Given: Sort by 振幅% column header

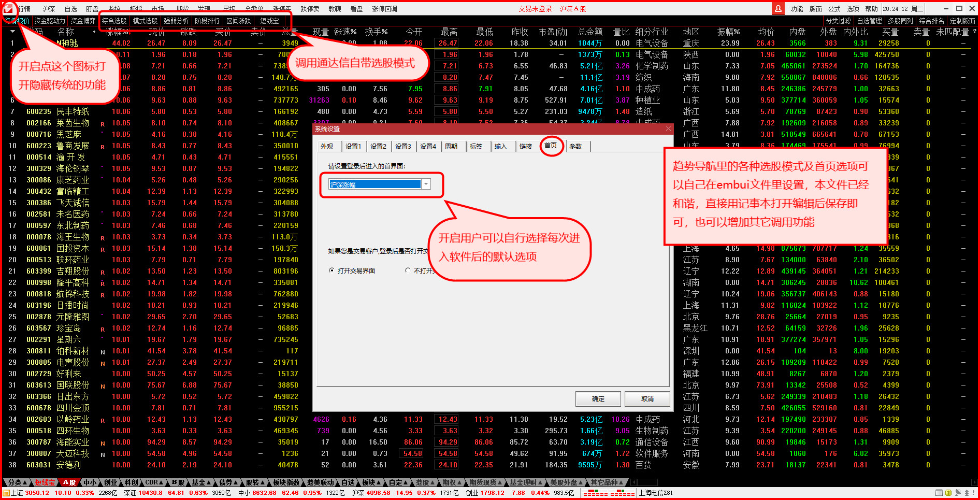Looking at the screenshot, I should click(x=728, y=32).
